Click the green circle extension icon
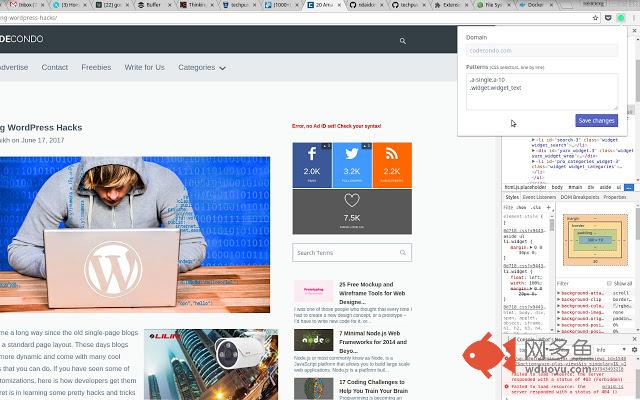Image resolution: width=640 pixels, height=400 pixels. pyautogui.click(x=621, y=18)
